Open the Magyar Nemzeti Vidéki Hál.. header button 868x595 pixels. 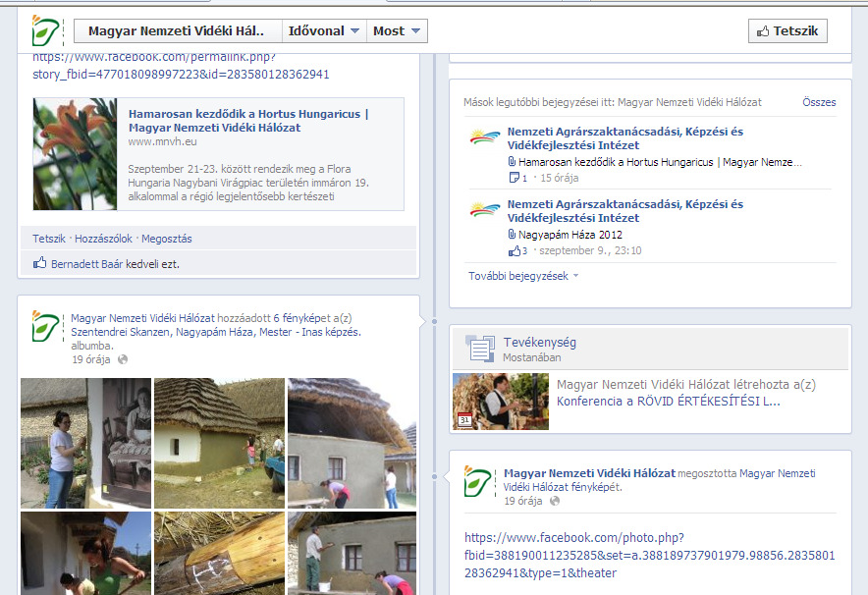click(178, 31)
